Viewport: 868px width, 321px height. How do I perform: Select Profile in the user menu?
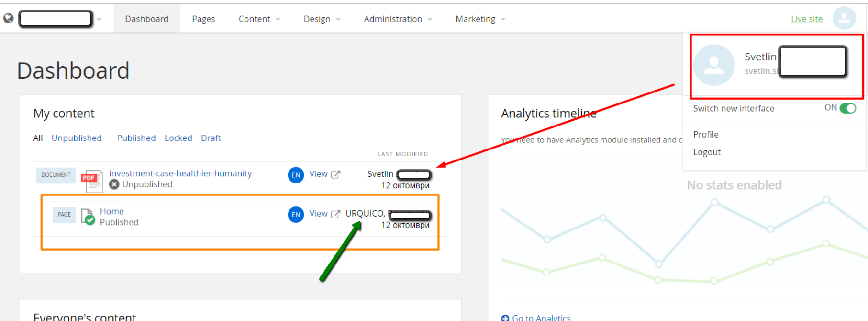pyautogui.click(x=706, y=134)
